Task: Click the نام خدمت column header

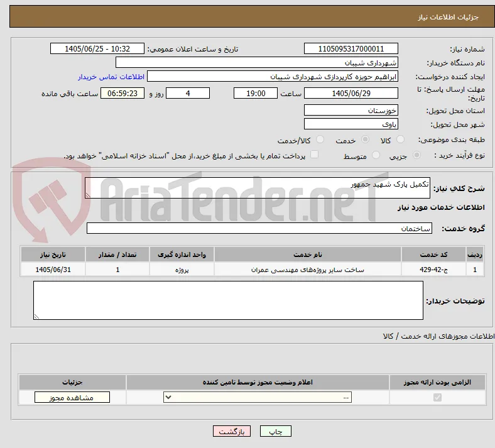Action: 307,254
